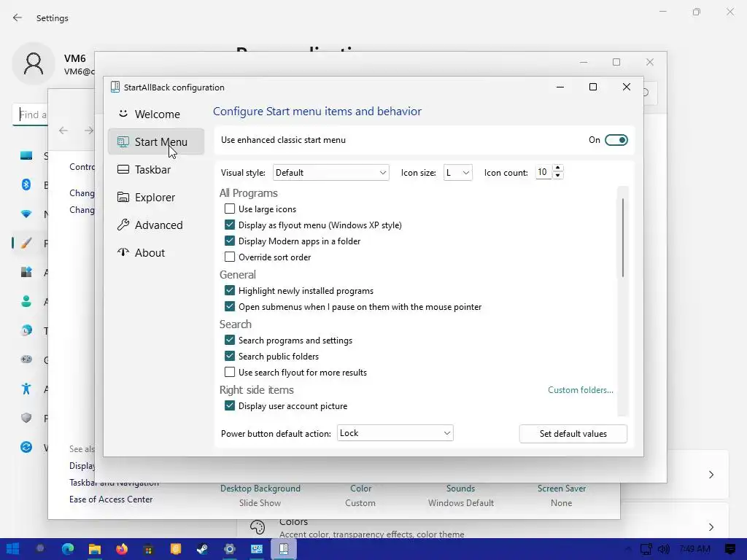Open the Visual style dropdown
747x560 pixels.
tap(330, 172)
